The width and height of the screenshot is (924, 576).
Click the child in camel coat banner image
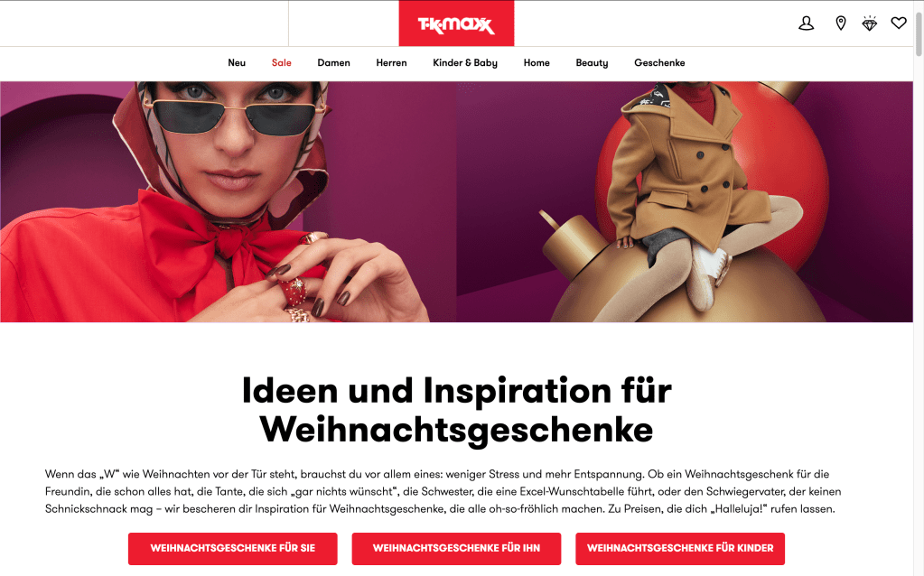[x=685, y=202]
